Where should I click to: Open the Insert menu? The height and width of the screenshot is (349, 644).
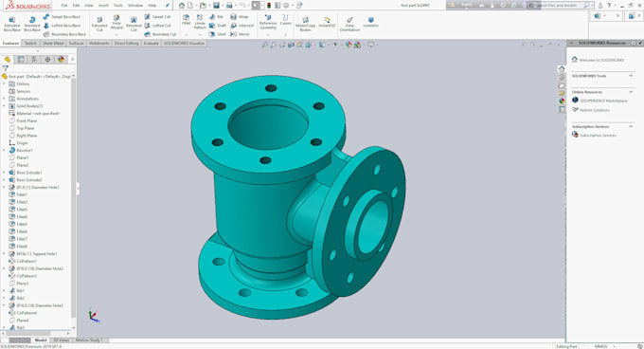tap(103, 6)
